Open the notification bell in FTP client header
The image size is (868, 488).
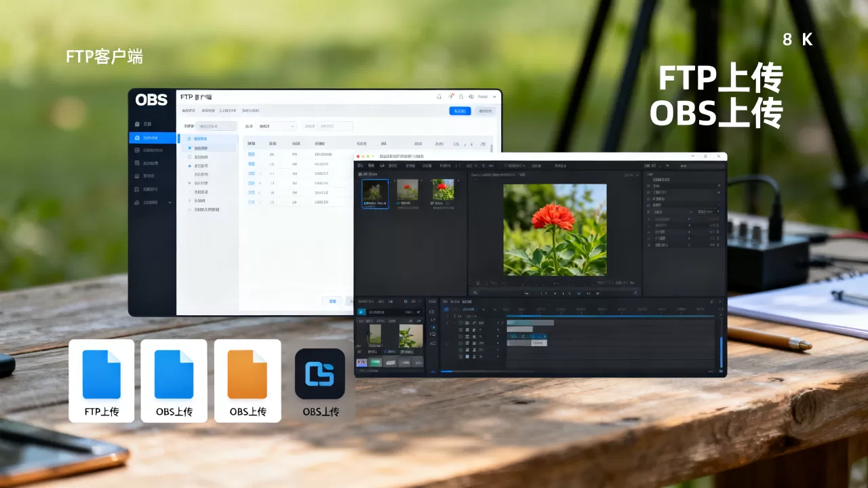click(439, 97)
